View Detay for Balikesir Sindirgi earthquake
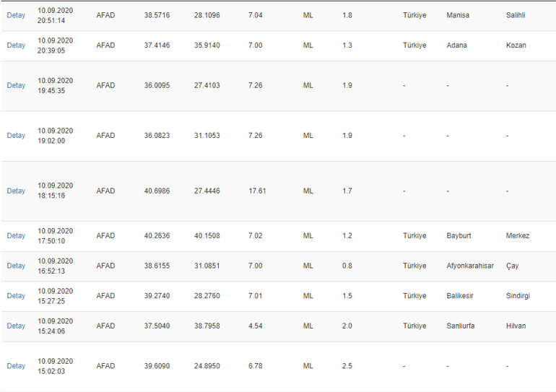 16,295
